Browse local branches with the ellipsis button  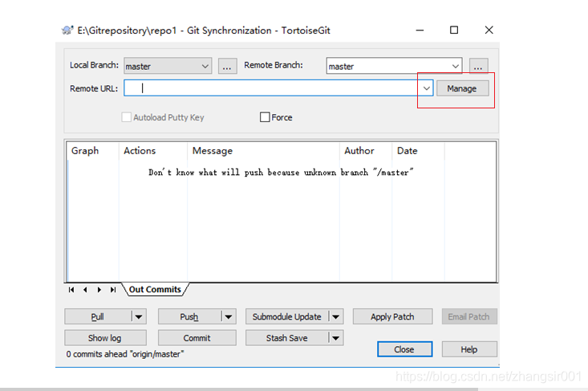point(227,66)
